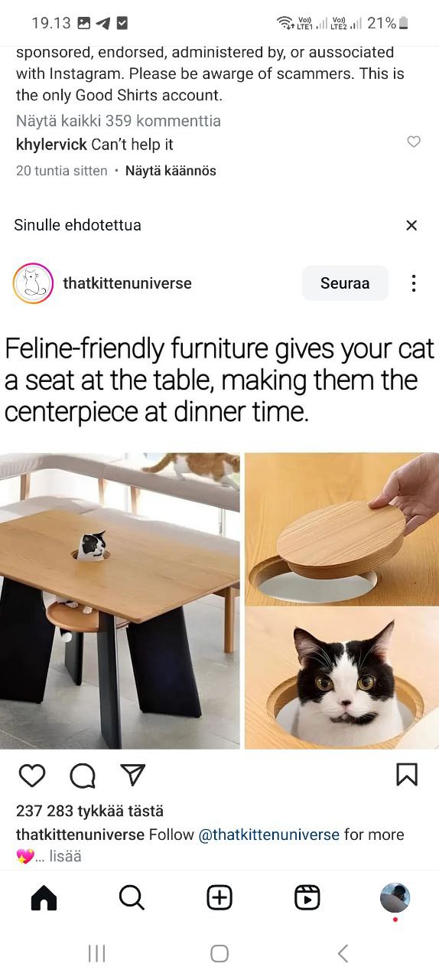Open profile via avatar in bottom bar

point(395,897)
